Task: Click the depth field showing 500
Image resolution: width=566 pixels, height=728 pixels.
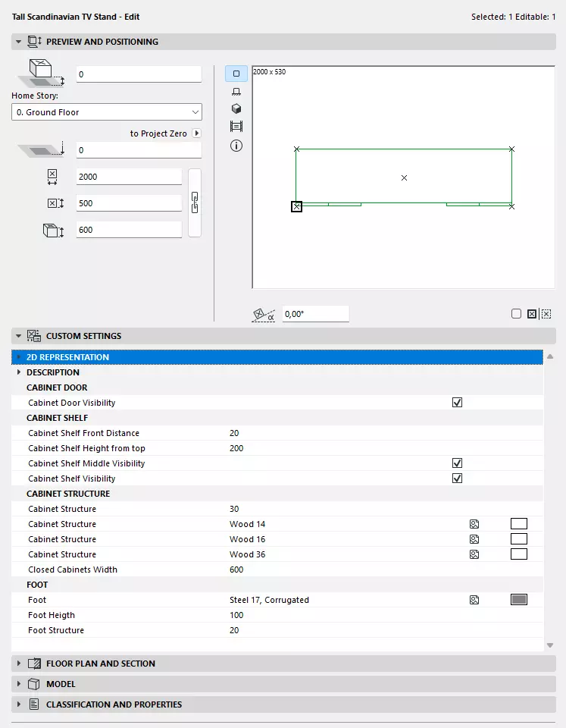Action: 129,203
